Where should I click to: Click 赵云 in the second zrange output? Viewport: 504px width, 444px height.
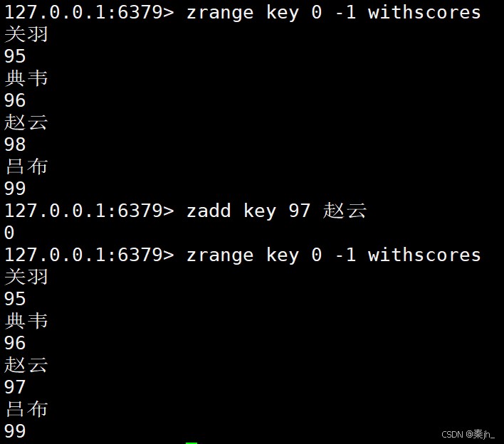pyautogui.click(x=26, y=365)
